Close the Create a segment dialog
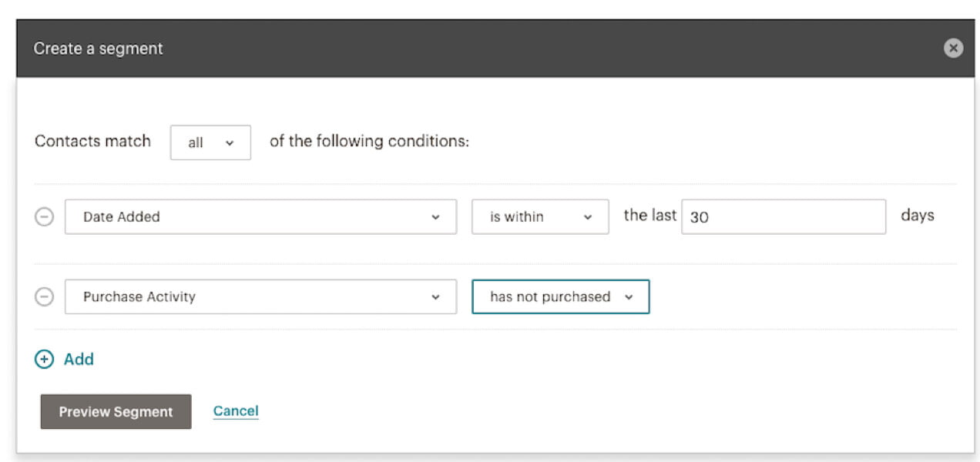Viewport: 980px width, 462px height. [953, 49]
